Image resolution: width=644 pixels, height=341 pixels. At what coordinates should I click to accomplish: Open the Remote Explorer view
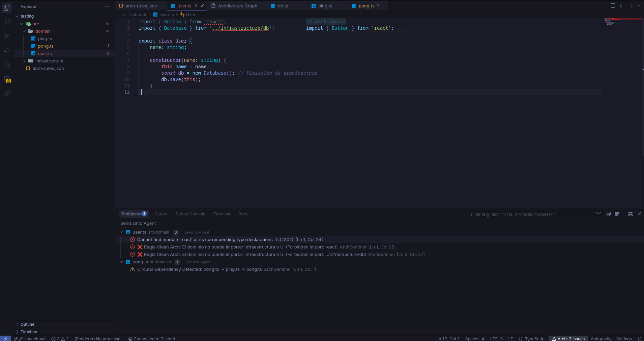pyautogui.click(x=7, y=64)
